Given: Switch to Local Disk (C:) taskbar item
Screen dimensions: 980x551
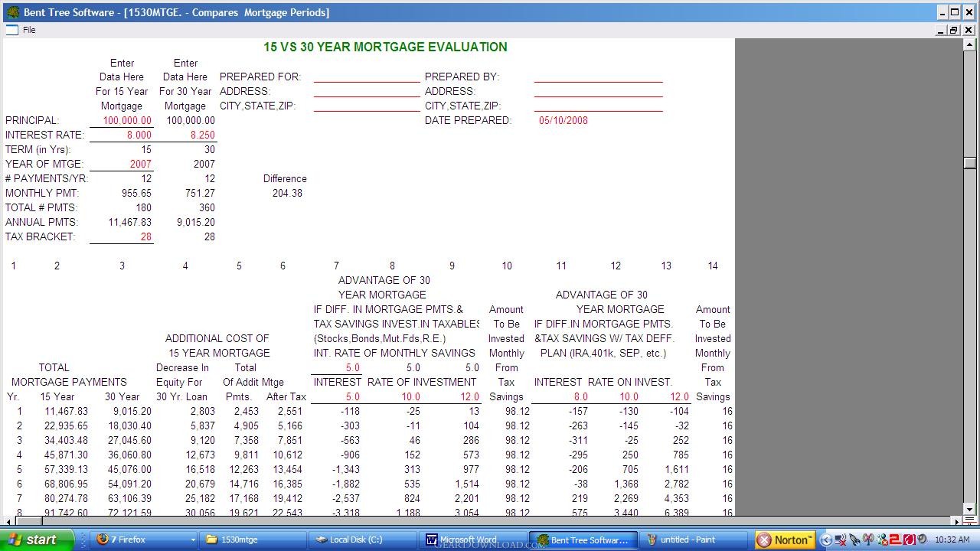Looking at the screenshot, I should [x=364, y=540].
